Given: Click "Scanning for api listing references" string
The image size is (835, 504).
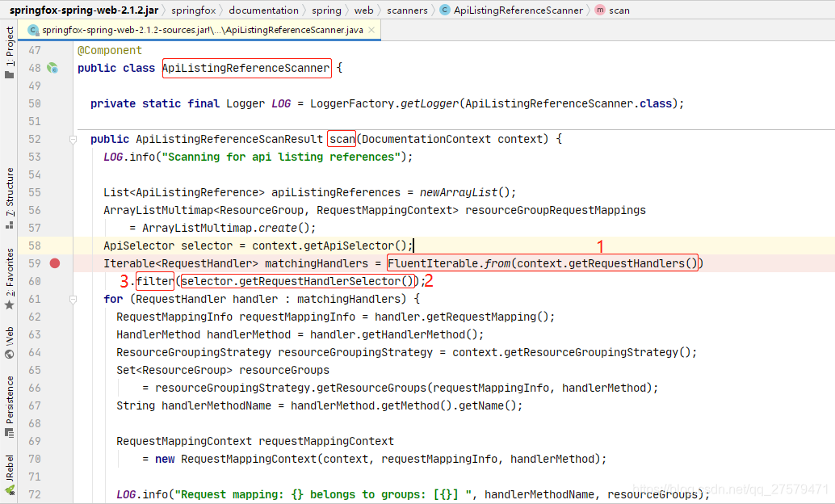Looking at the screenshot, I should tap(281, 157).
